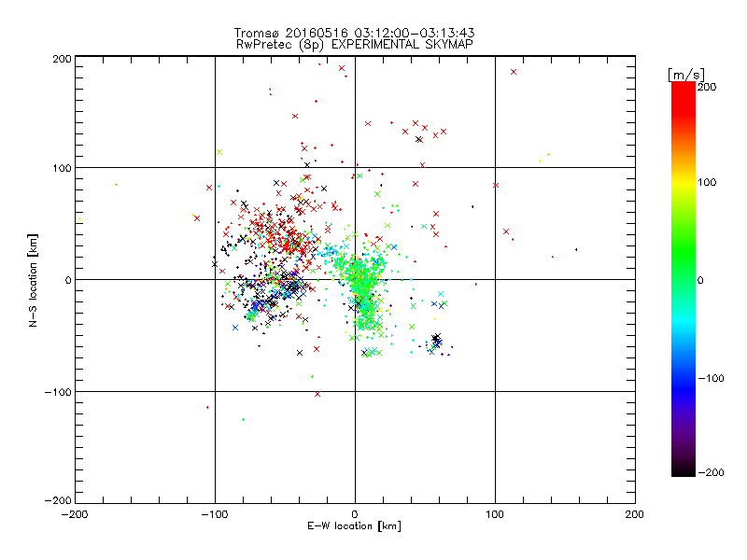
Task: Click the x-axis tick label '200'
Action: [635, 514]
